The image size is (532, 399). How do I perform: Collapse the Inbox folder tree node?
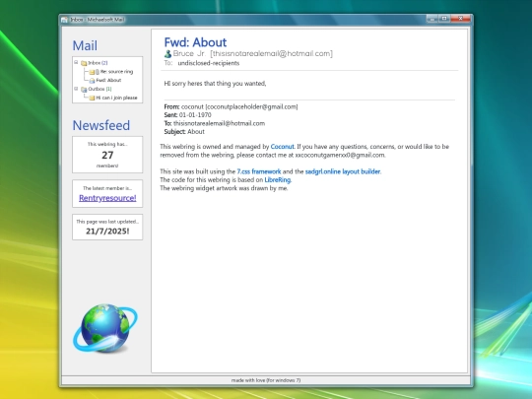[76, 62]
